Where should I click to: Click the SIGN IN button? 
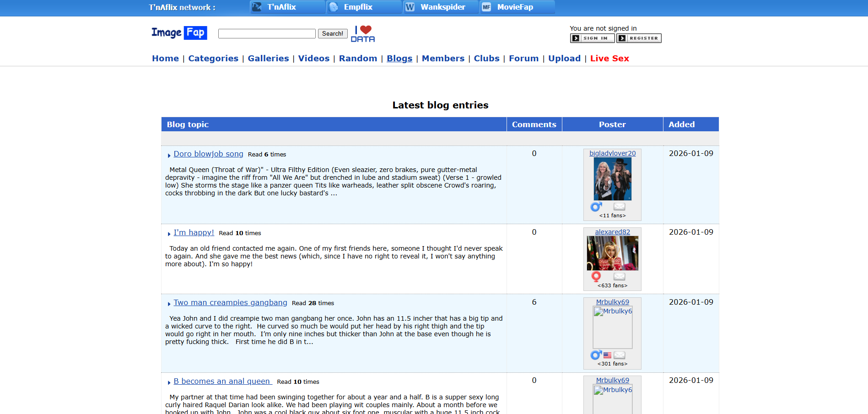click(592, 38)
